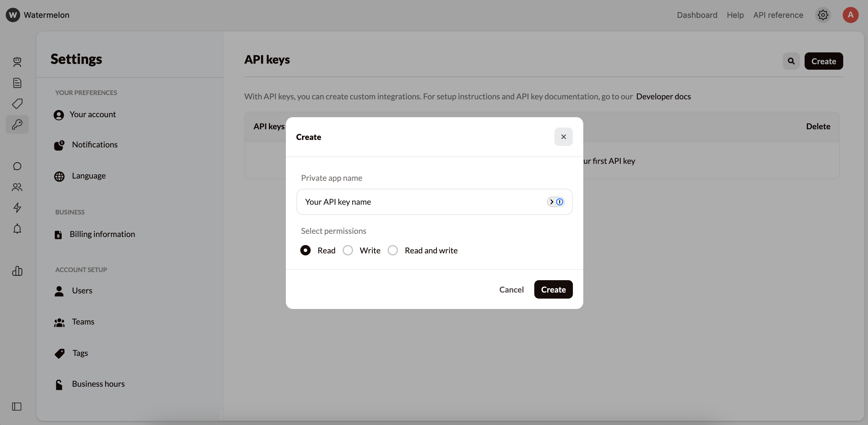Open the contacts people icon in sidebar
The height and width of the screenshot is (425, 868).
17,187
